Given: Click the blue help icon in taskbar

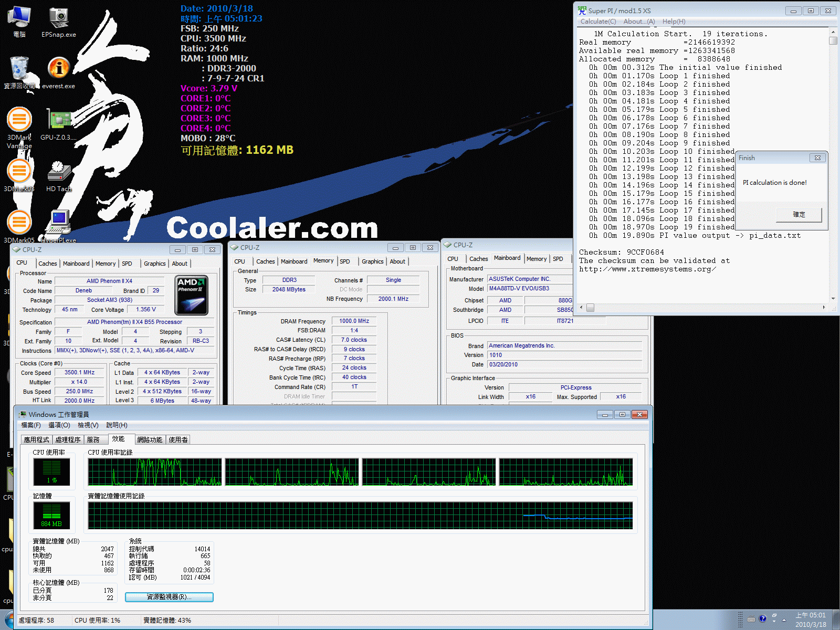Looking at the screenshot, I should [763, 618].
